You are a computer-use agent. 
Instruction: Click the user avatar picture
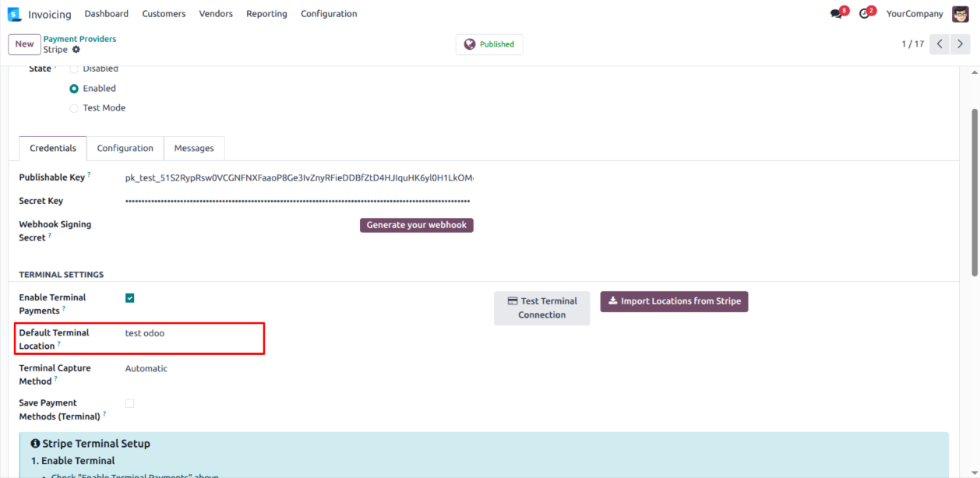(x=960, y=14)
